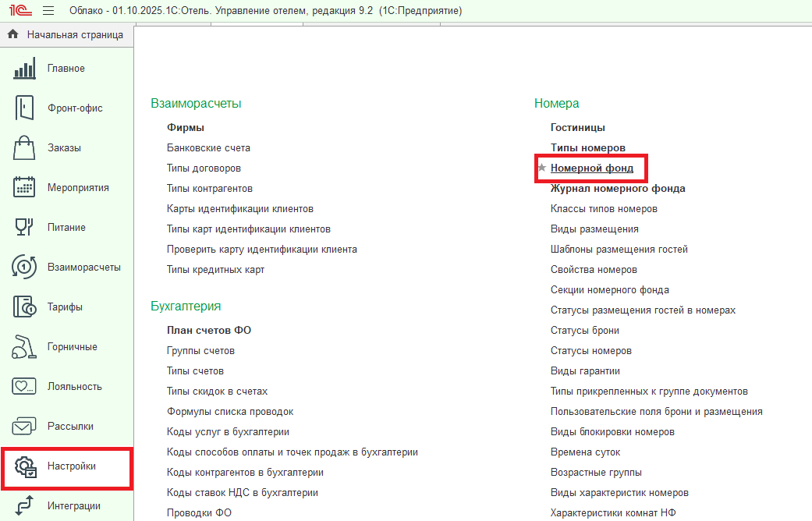Open Типы номеров
Screen dimensions: 812x521
[588, 147]
